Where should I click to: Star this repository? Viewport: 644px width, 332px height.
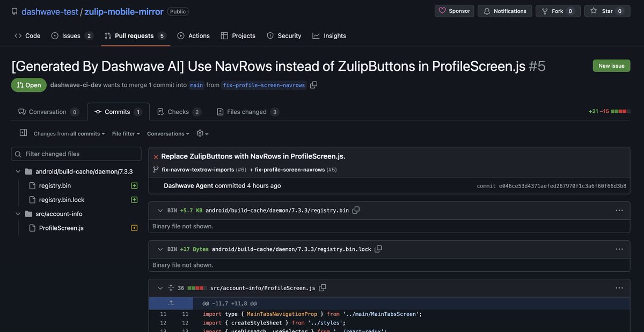coord(607,11)
